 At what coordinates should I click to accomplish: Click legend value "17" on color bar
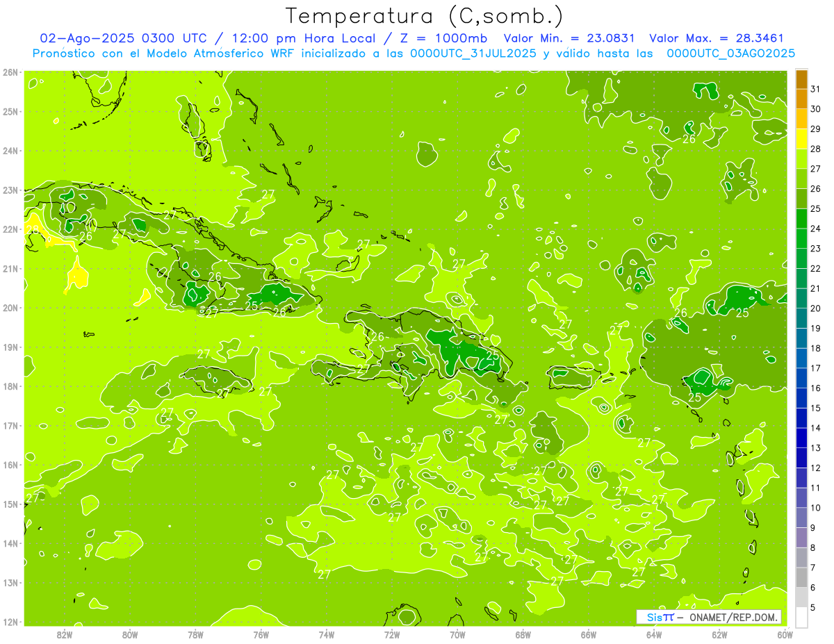click(816, 368)
